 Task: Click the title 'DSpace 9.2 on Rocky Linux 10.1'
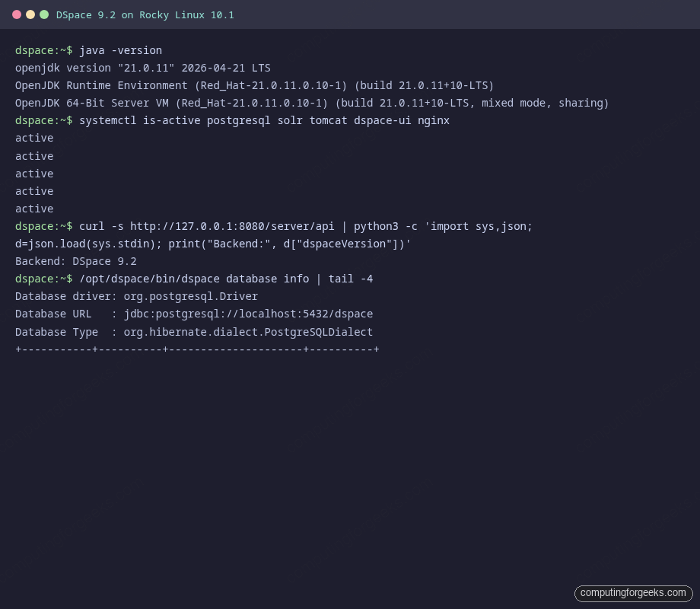145,15
